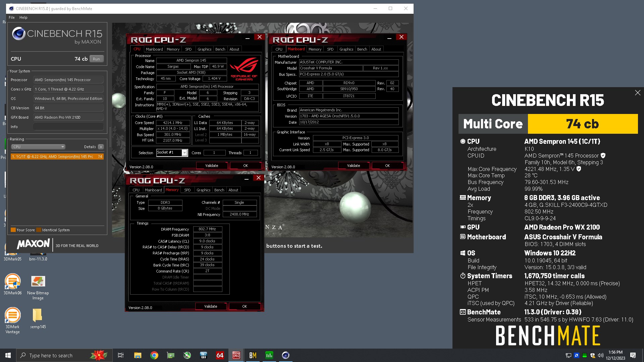
Task: Open CPU tab in CPU-Z memory window
Action: [x=136, y=190]
